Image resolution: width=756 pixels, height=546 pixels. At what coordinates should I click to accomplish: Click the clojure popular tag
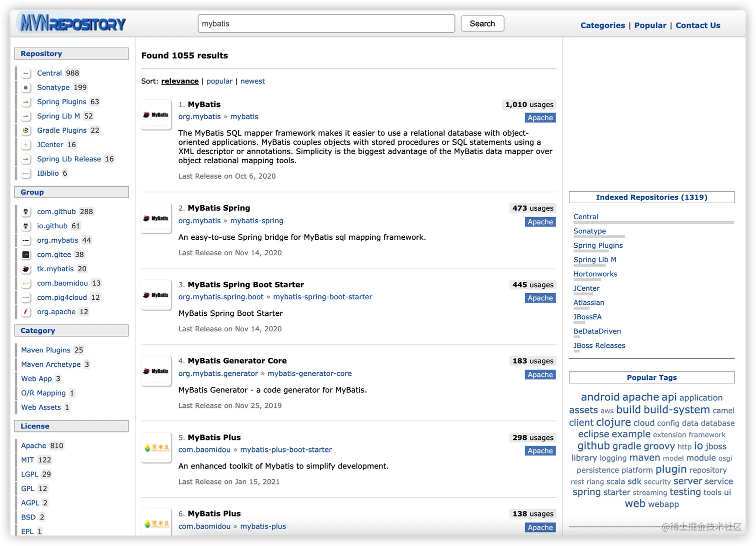pyautogui.click(x=613, y=422)
